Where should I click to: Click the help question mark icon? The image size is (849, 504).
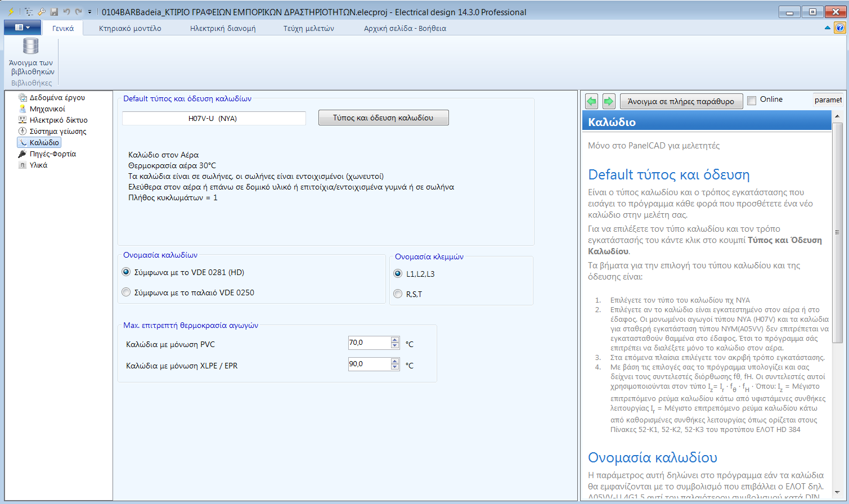tap(839, 28)
